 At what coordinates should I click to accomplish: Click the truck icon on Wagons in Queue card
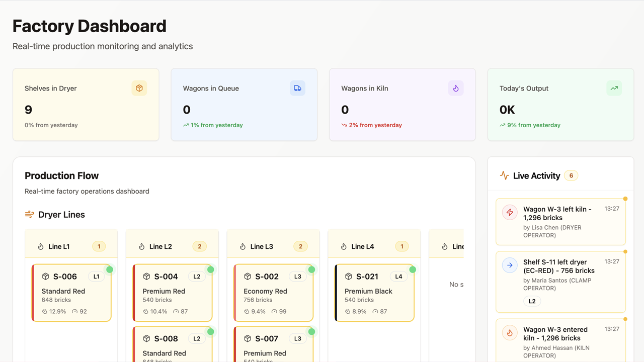[297, 88]
